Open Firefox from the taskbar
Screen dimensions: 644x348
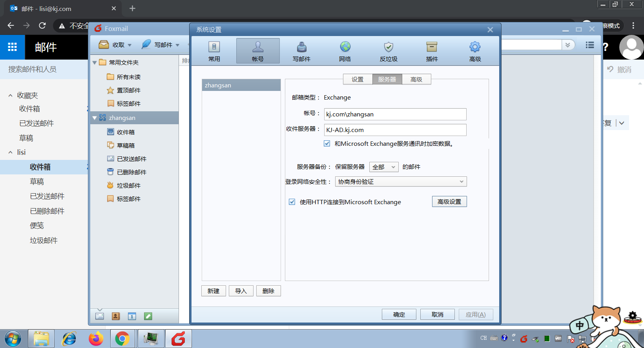[x=96, y=339]
